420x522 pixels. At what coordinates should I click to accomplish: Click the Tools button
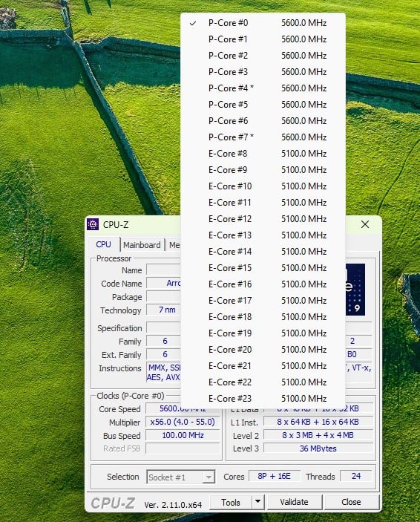pyautogui.click(x=231, y=502)
